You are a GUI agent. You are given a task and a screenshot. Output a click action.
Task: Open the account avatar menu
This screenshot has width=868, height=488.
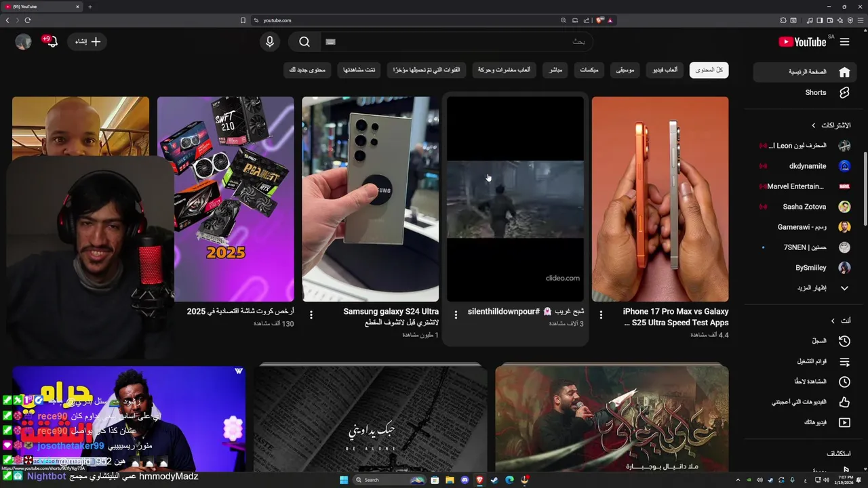[24, 42]
